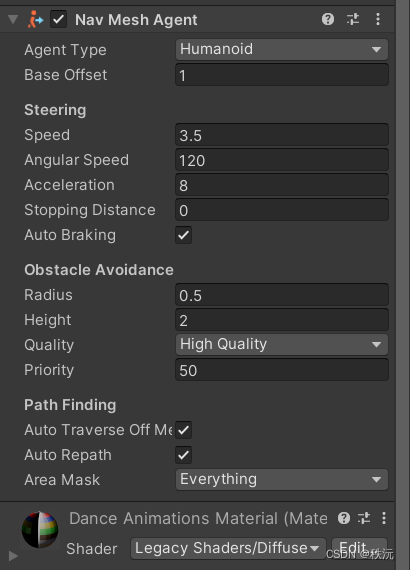Image resolution: width=410 pixels, height=570 pixels.
Task: Click the Speed value field
Action: 282,135
